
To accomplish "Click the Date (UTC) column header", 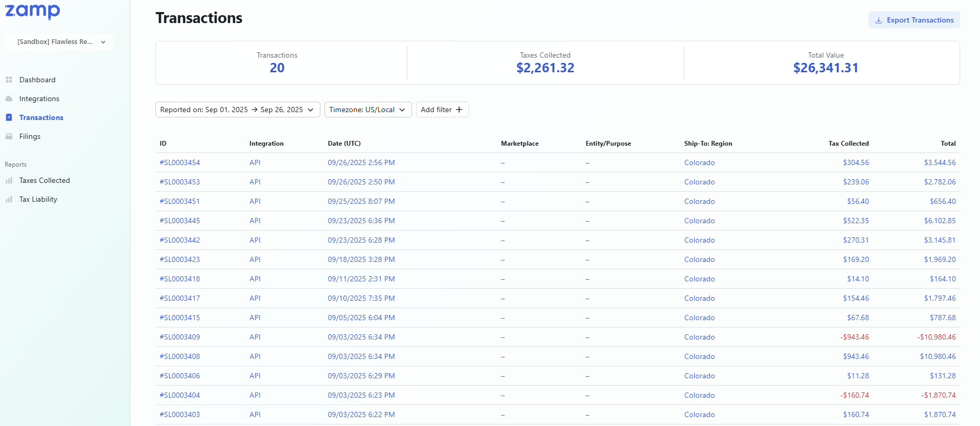I will click(344, 144).
